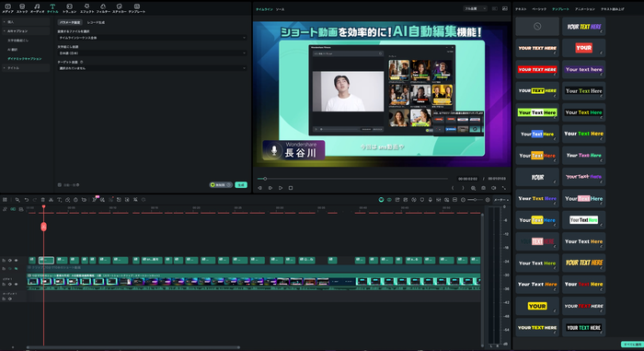Open the フィルター filters tab icon
This screenshot has height=351, width=644.
(x=103, y=7)
